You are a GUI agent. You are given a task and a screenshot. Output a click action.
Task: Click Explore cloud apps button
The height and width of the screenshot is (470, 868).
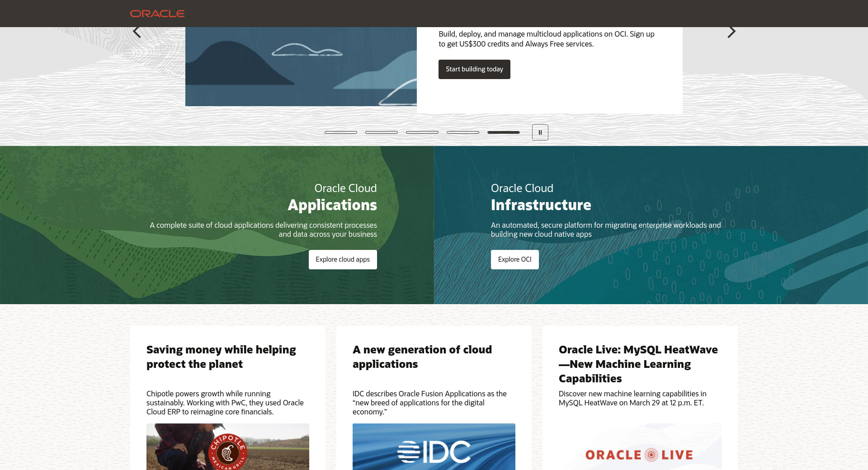pos(343,259)
